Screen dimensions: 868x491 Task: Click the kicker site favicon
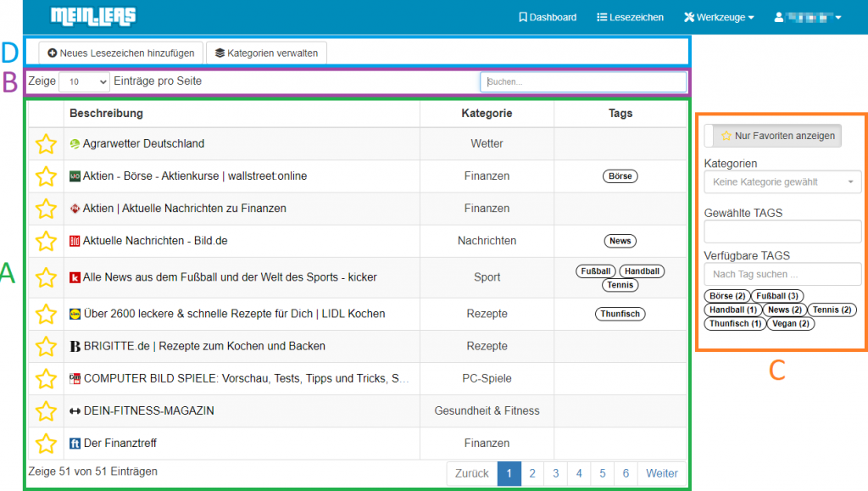[75, 277]
